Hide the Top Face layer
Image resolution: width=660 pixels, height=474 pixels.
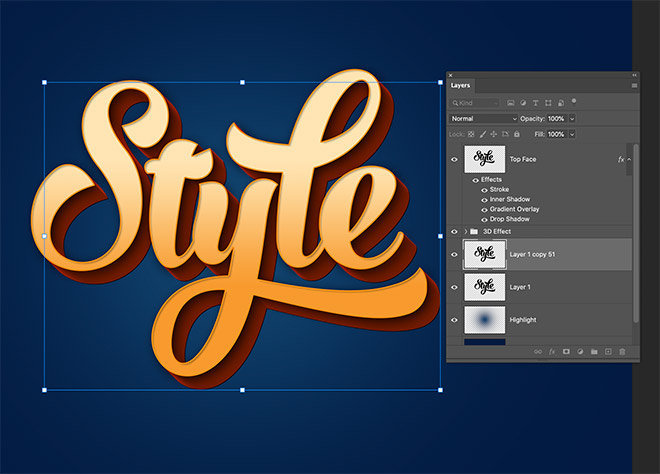(x=454, y=158)
